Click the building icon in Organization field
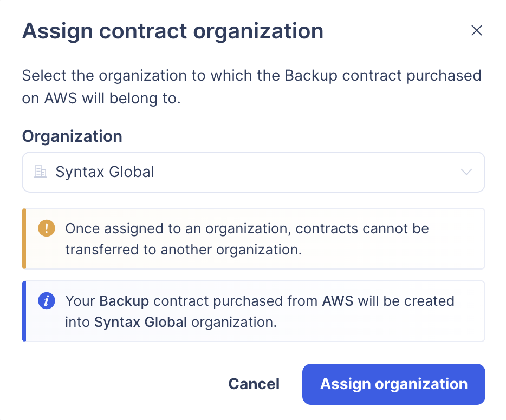Viewport: 506px width, 420px height. [x=40, y=172]
